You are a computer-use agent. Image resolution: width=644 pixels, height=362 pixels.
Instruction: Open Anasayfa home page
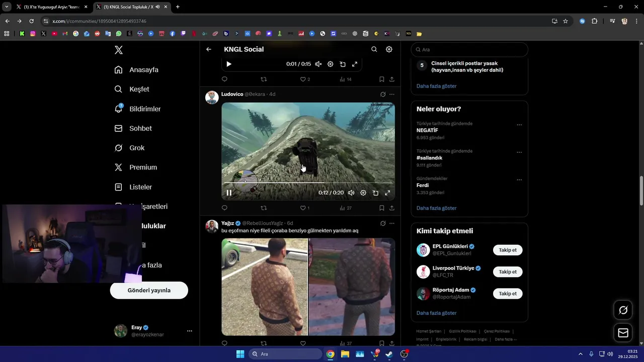coord(137,70)
